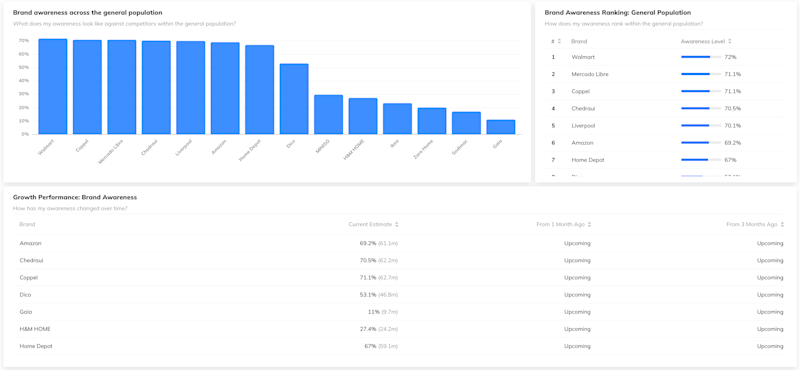Viewport: 800px width, 370px height.
Task: Click the Brand column header in growth table
Action: pyautogui.click(x=27, y=225)
